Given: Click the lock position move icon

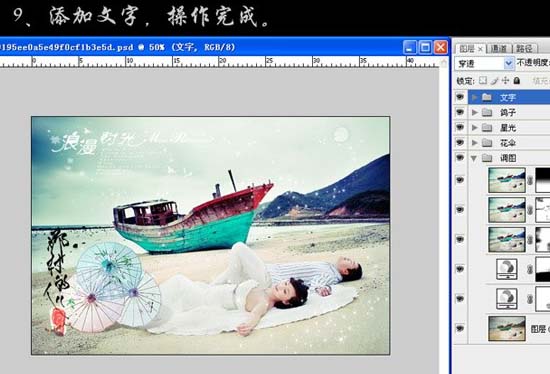Looking at the screenshot, I should (505, 80).
